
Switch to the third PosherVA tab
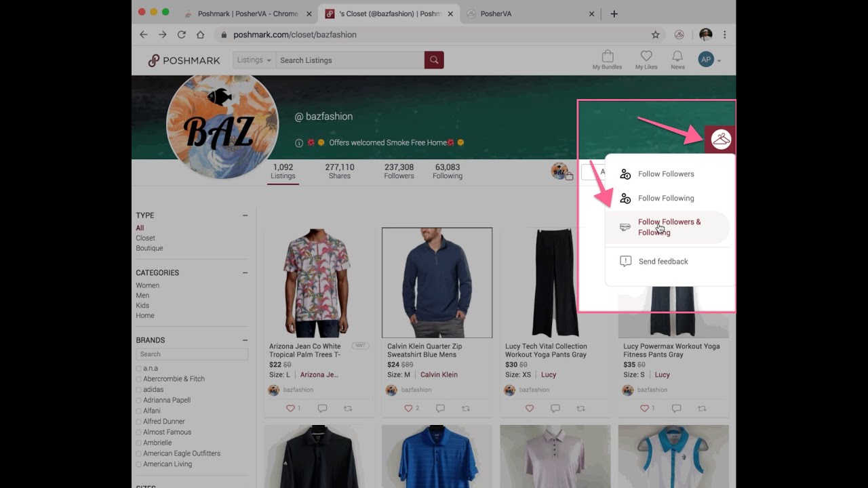pyautogui.click(x=530, y=14)
